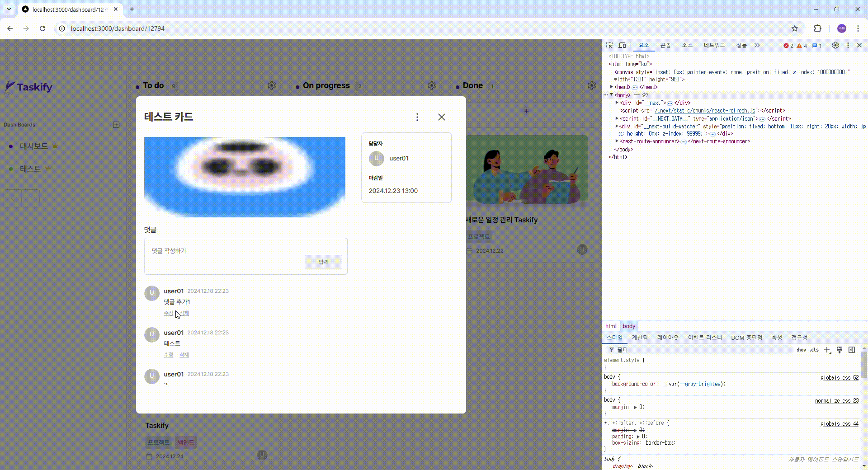The height and width of the screenshot is (470, 868).
Task: Open the 대시보드 dashboard
Action: [x=34, y=146]
